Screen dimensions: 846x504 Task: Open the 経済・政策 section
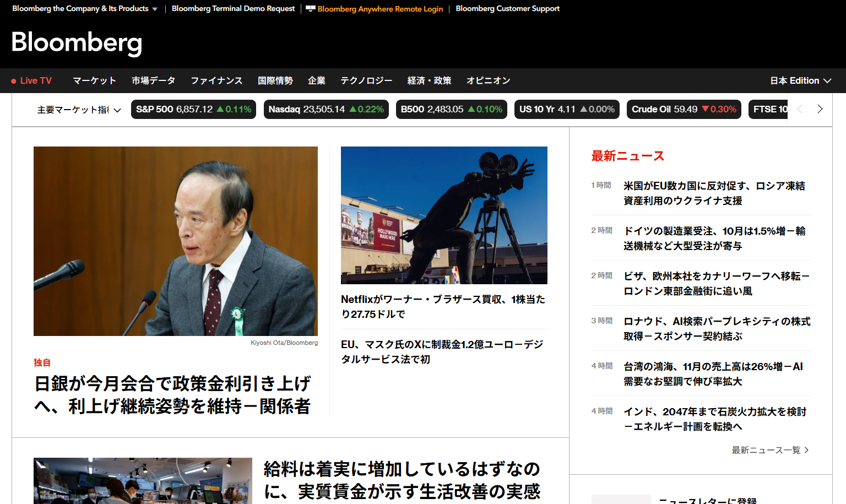coord(429,80)
